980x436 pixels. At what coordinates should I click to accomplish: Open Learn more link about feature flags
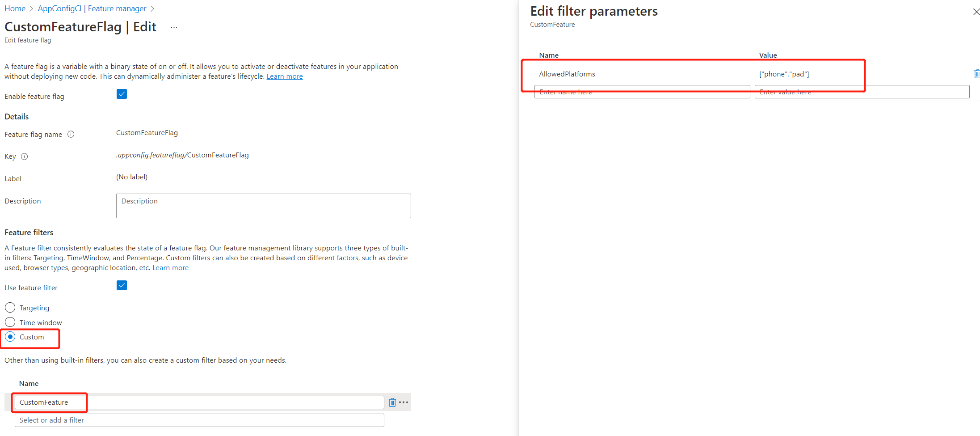[x=285, y=76]
